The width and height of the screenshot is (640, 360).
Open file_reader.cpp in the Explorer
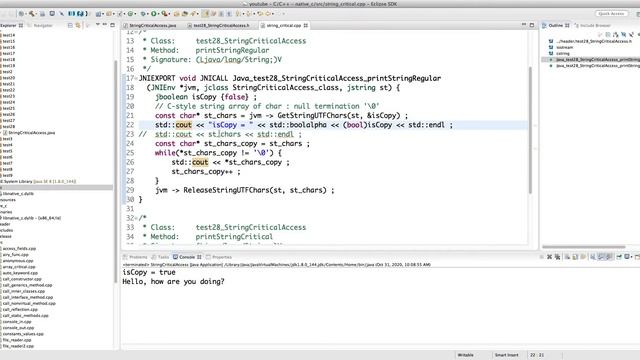16,340
